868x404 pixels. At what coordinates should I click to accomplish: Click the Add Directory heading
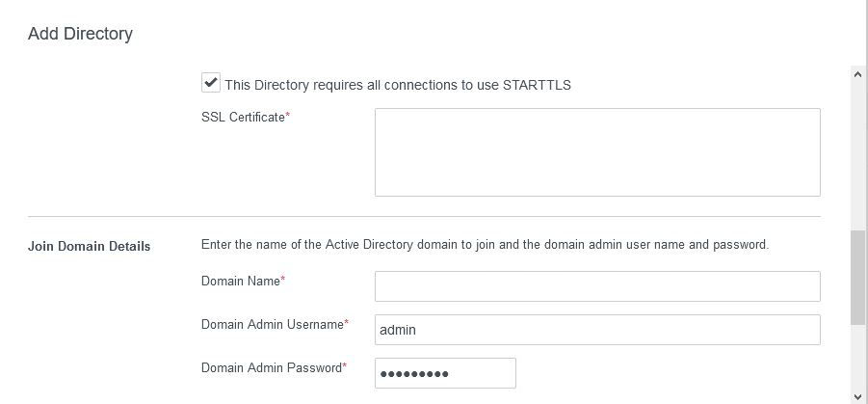[x=80, y=34]
